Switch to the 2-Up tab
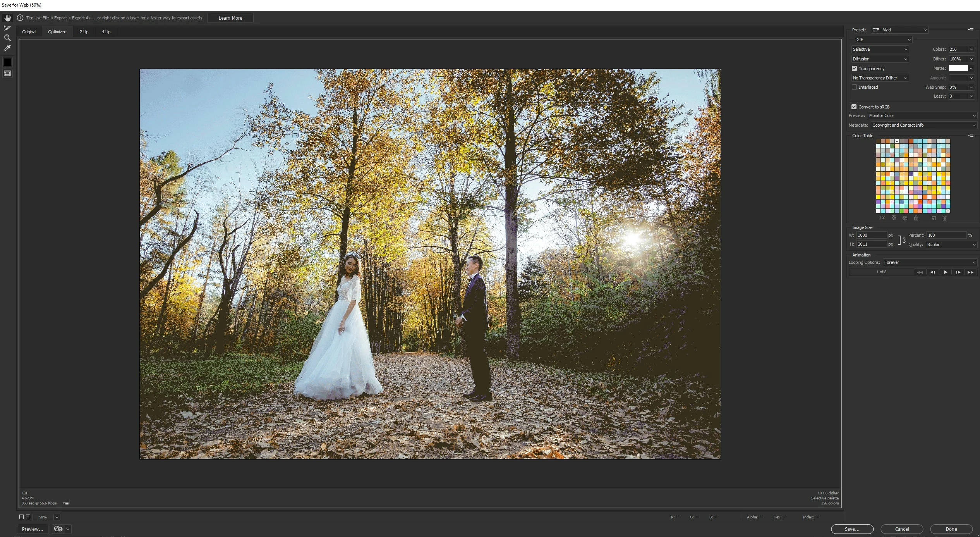The height and width of the screenshot is (537, 980). point(84,32)
